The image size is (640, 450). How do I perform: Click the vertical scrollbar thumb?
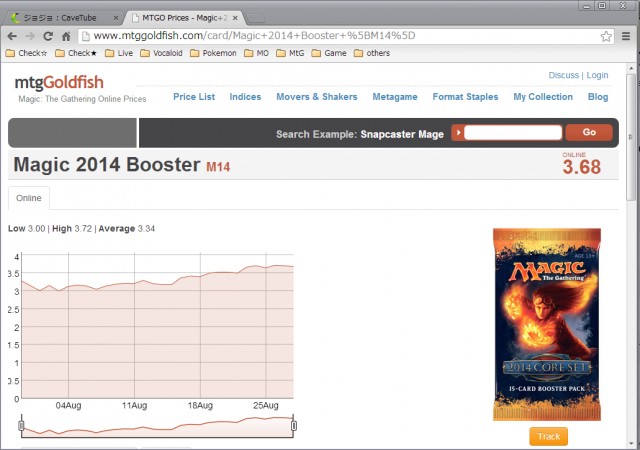pos(631,137)
